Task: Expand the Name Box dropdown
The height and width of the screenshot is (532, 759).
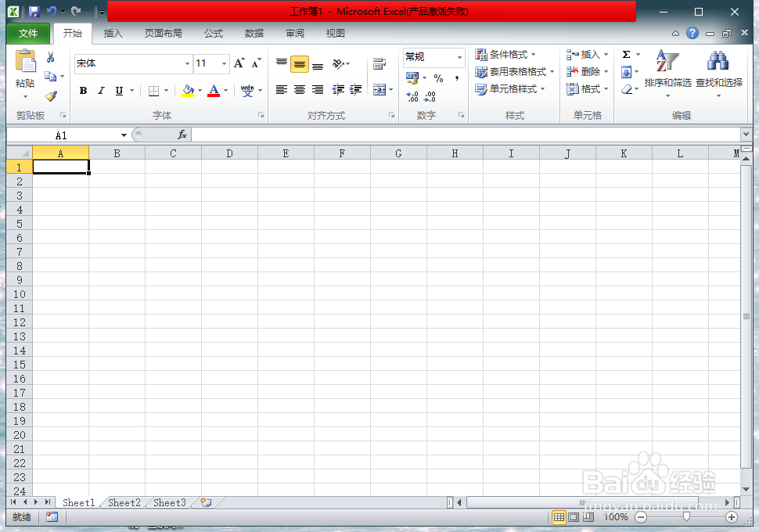Action: click(x=124, y=135)
